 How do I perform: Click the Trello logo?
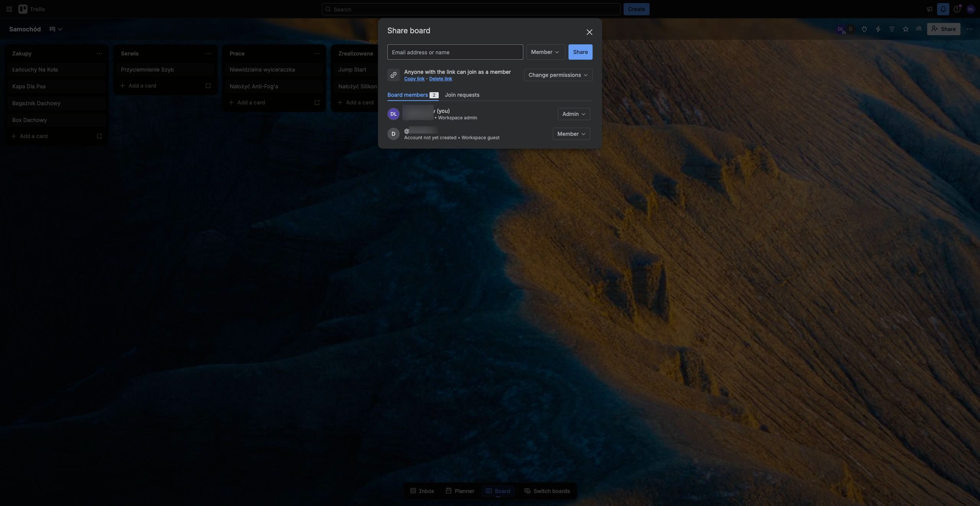(x=32, y=9)
